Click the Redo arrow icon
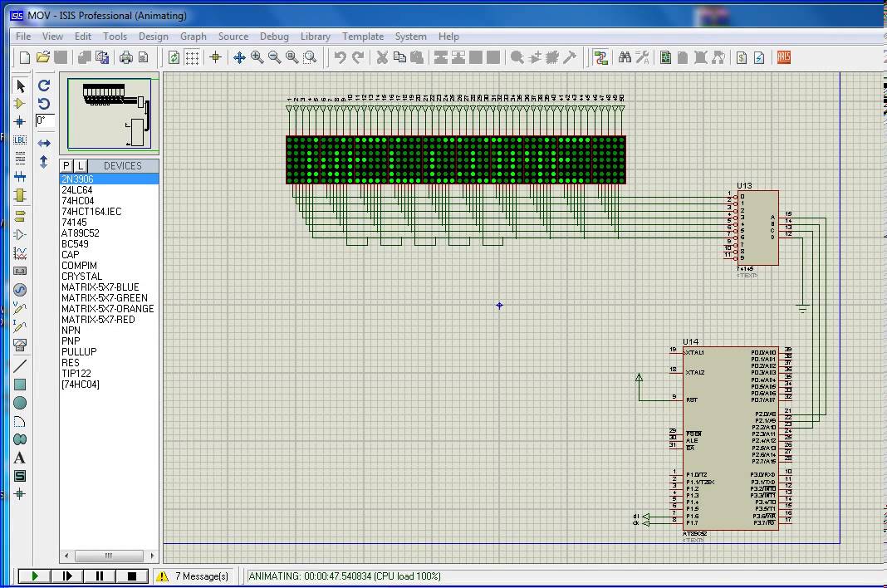The height and width of the screenshot is (588, 887). (357, 57)
